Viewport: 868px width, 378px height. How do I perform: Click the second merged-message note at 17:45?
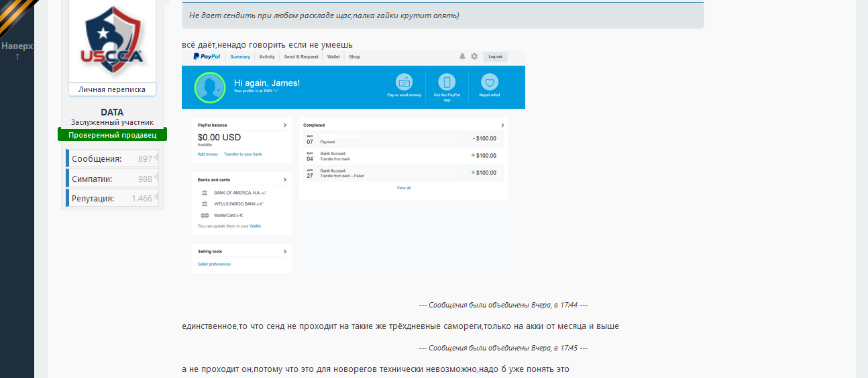[503, 348]
